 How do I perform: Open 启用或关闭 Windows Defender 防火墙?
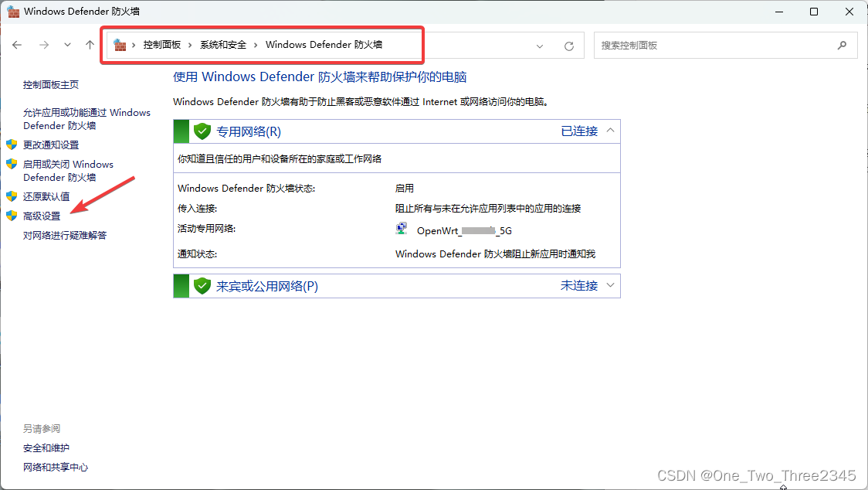click(x=68, y=171)
